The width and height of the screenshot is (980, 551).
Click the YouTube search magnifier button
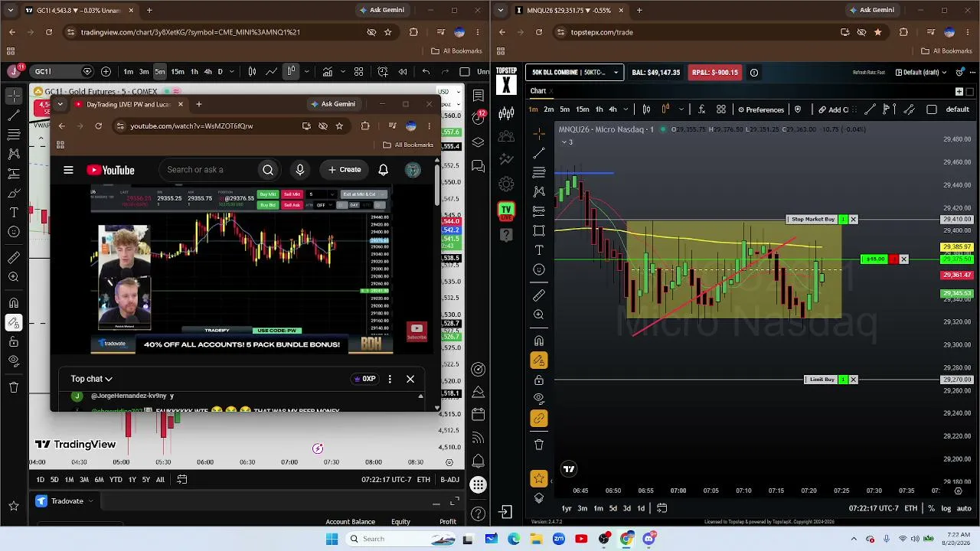[268, 170]
